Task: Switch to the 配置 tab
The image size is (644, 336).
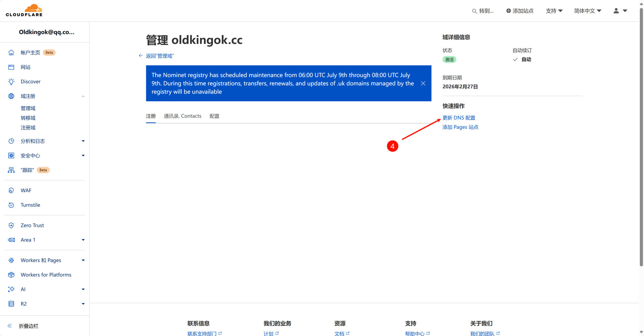Action: pyautogui.click(x=214, y=116)
